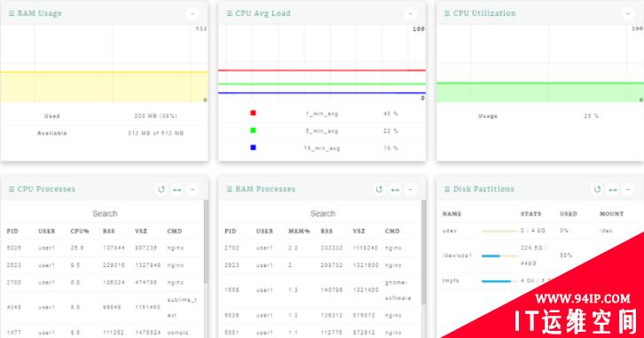
Task: Click the CPU Avg Load panel title
Action: [x=263, y=13]
